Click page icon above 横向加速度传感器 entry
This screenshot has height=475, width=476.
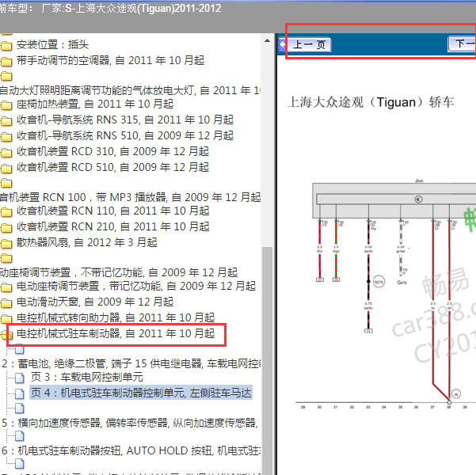click(x=20, y=408)
